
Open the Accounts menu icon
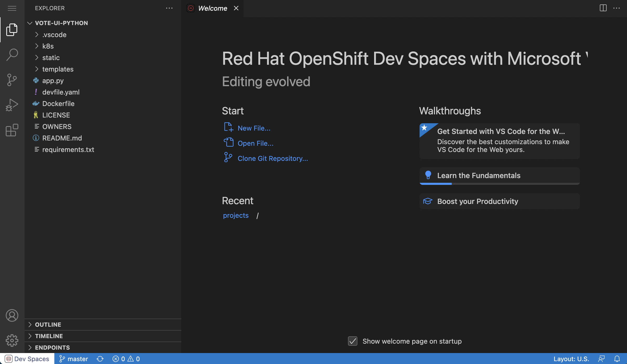(x=12, y=315)
